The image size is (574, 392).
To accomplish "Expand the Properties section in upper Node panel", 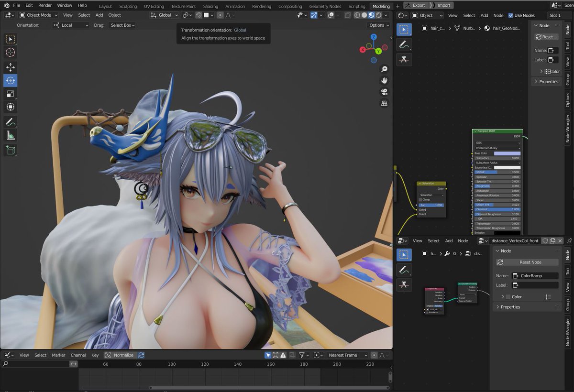I will click(548, 82).
